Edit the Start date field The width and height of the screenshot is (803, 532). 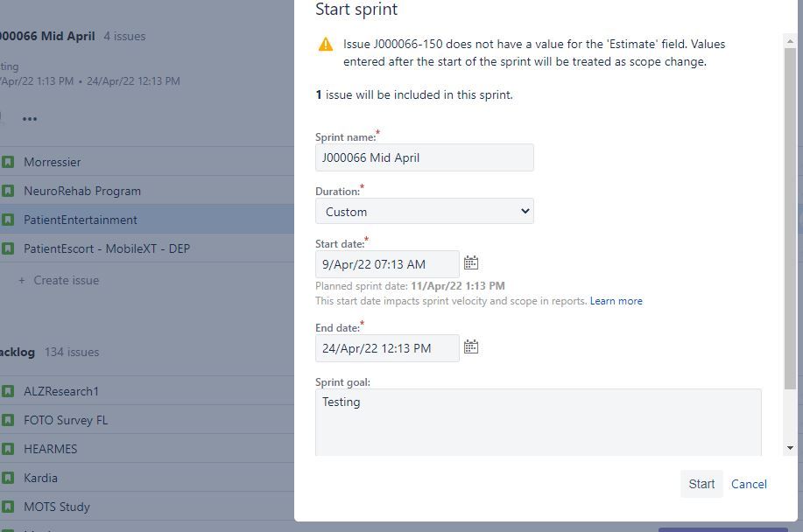387,264
